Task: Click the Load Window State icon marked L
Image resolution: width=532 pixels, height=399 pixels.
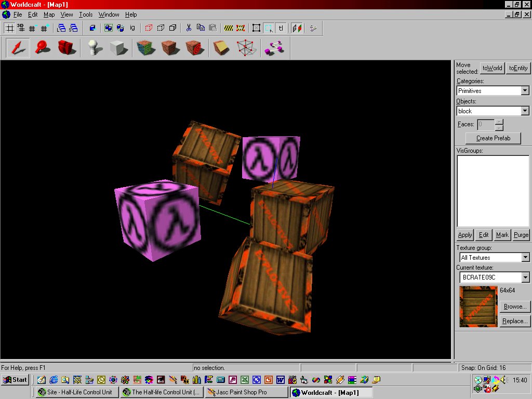Action: tap(61, 28)
